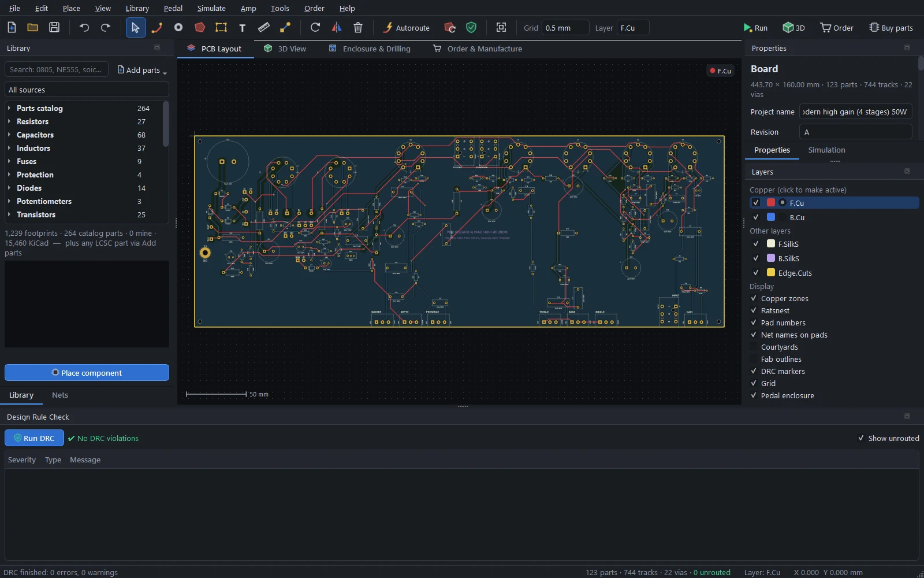The height and width of the screenshot is (578, 924).
Task: Turn on Fab outlines display
Action: pyautogui.click(x=754, y=359)
